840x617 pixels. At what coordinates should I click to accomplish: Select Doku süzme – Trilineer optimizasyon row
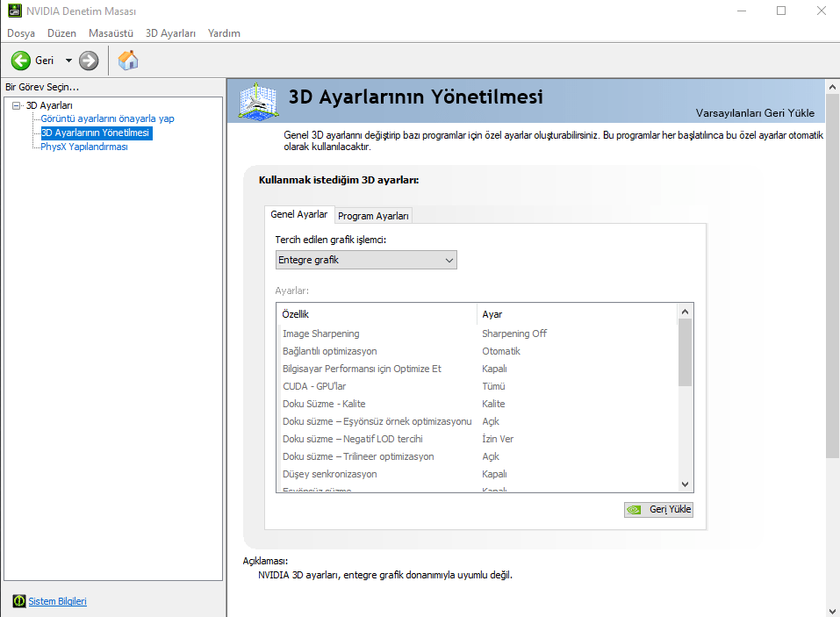(477, 457)
